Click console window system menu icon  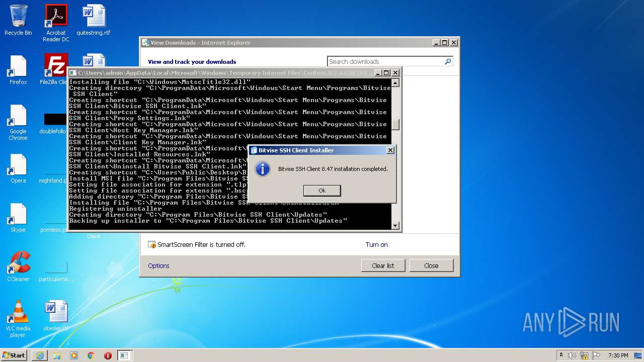click(x=73, y=73)
